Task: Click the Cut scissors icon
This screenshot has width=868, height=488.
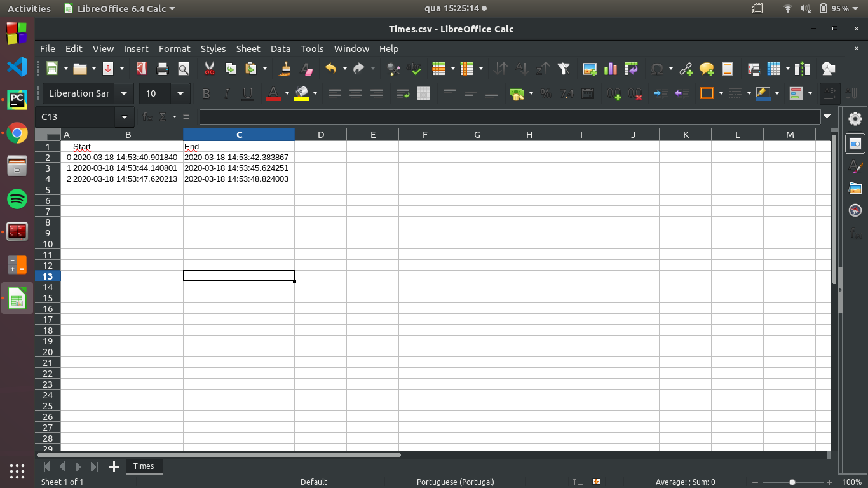Action: point(209,69)
